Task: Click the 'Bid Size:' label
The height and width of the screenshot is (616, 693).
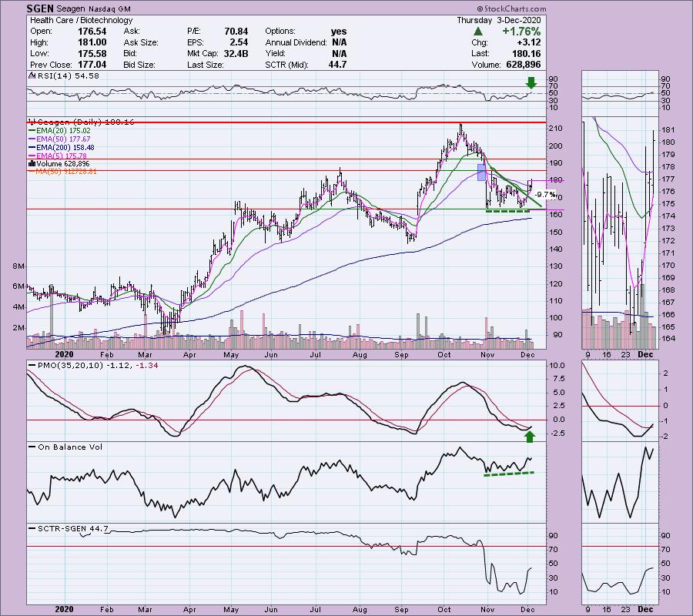Action: point(139,65)
